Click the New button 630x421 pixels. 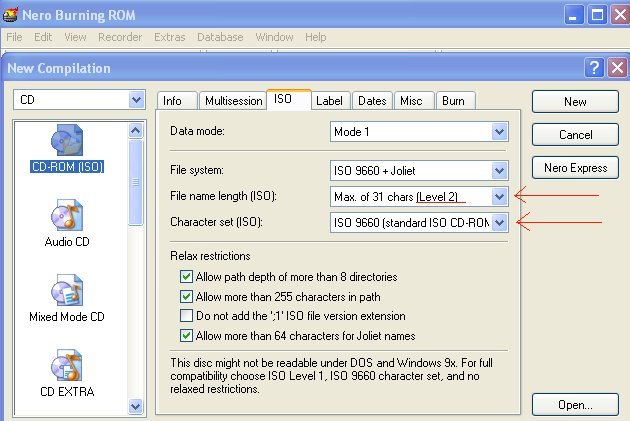coord(575,102)
